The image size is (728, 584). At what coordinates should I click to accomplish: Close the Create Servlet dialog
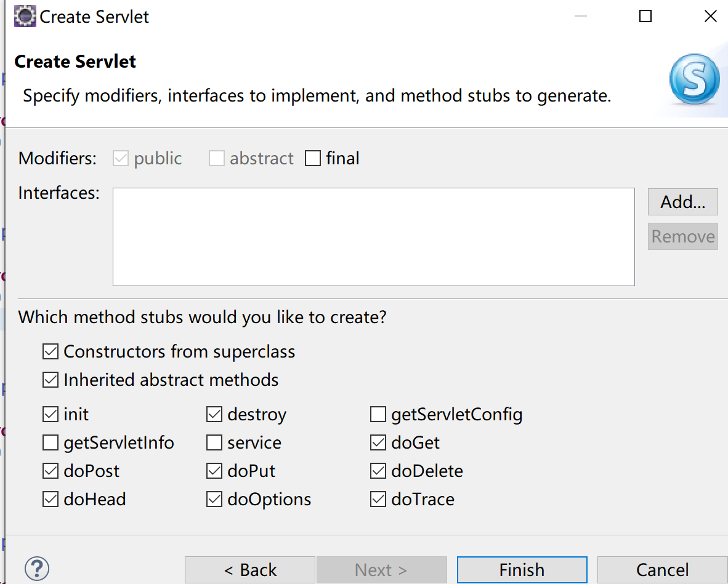pos(710,17)
